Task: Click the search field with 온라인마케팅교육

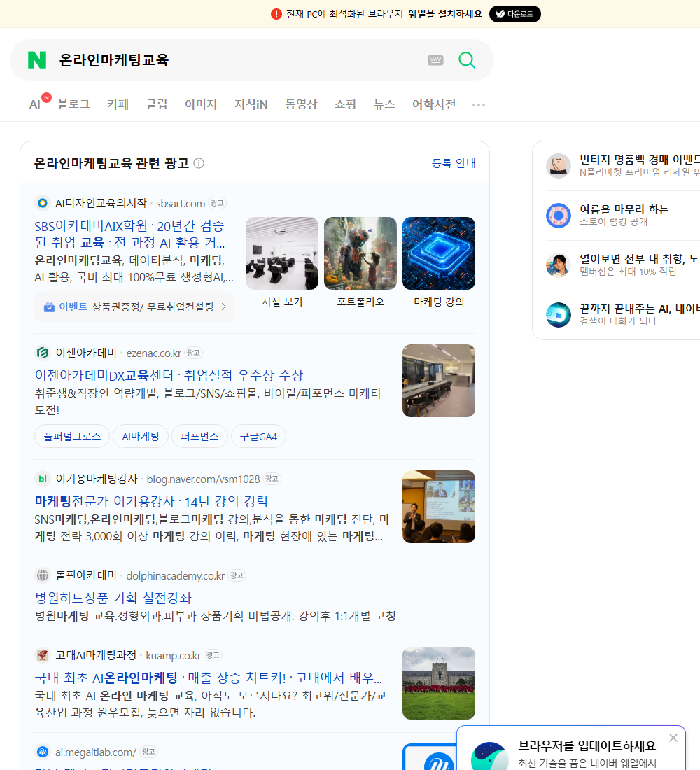Action: tap(238, 60)
